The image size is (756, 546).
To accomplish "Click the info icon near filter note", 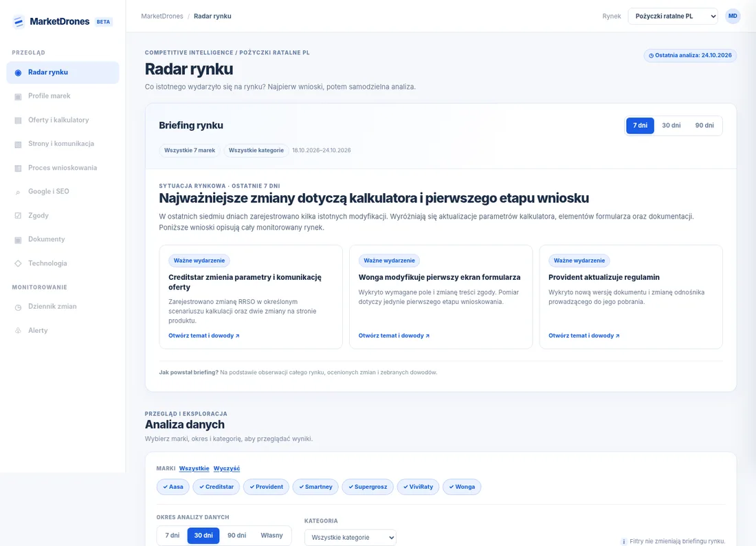I will click(x=623, y=541).
